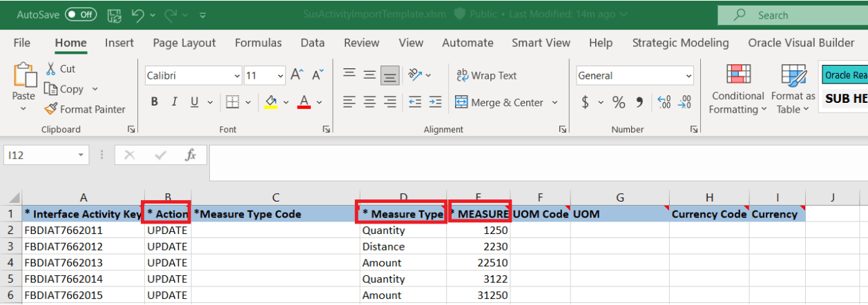Click the Cut scissors button
868x305 pixels.
click(60, 68)
